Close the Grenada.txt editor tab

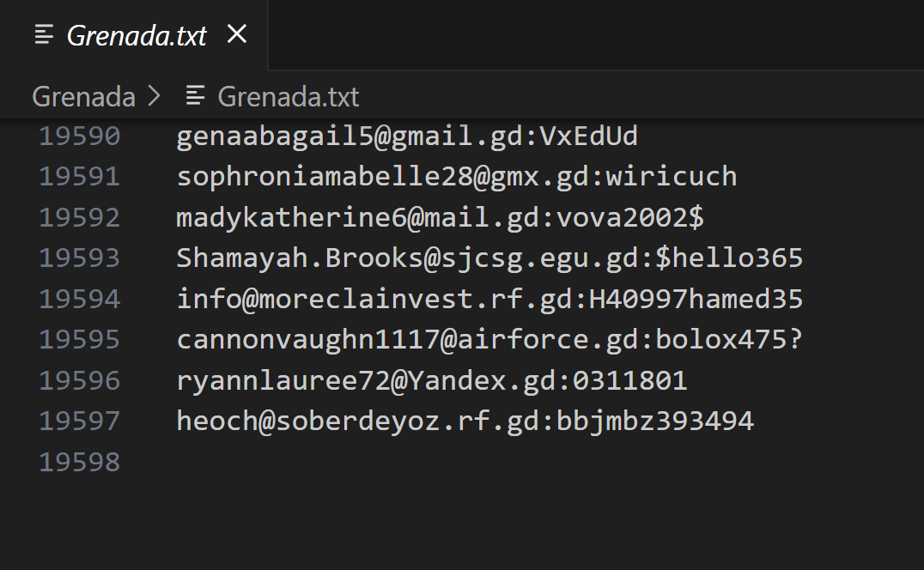click(x=236, y=34)
